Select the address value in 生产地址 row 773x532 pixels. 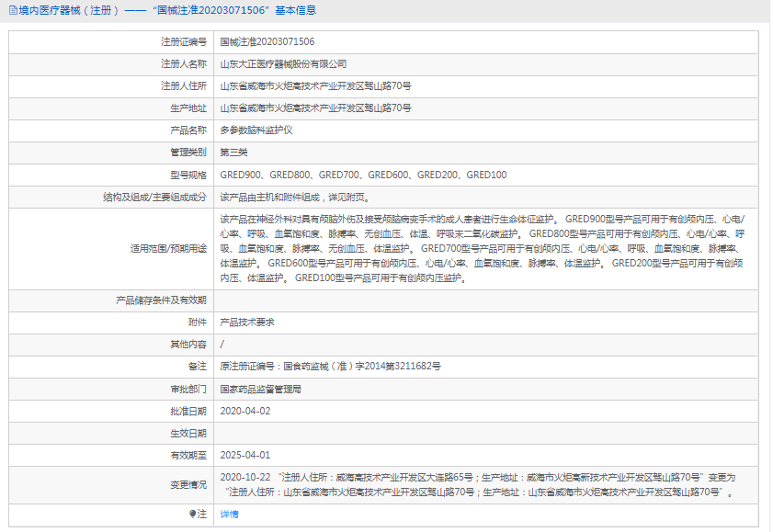pos(315,108)
